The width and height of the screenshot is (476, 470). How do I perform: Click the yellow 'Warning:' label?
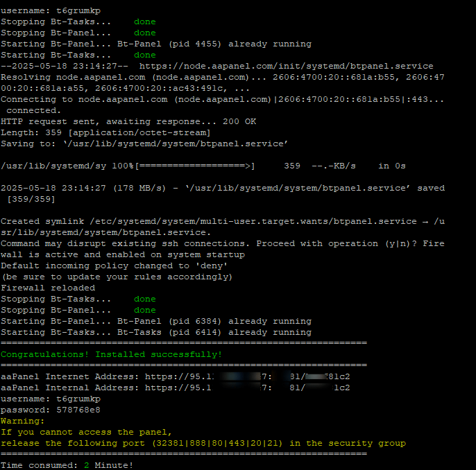click(x=22, y=421)
